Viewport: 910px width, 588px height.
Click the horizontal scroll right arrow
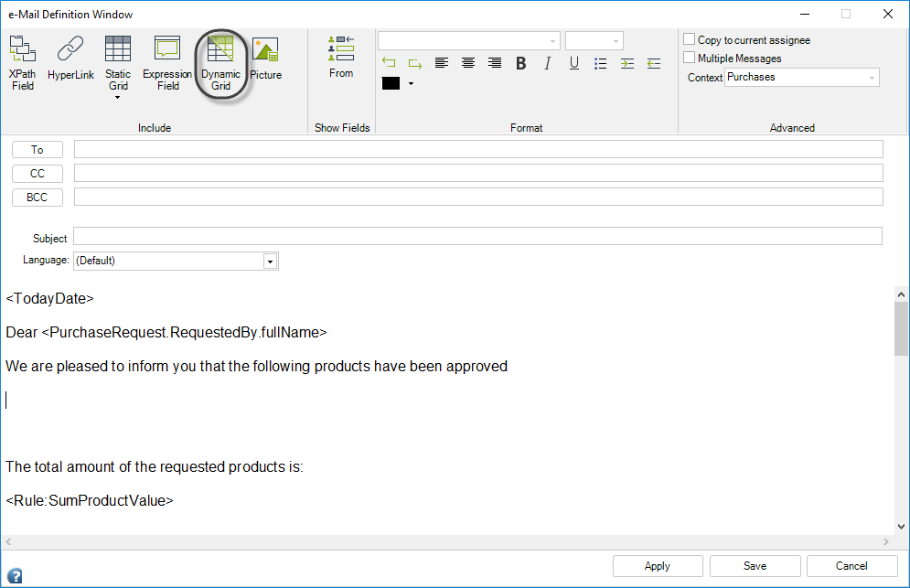coord(885,541)
